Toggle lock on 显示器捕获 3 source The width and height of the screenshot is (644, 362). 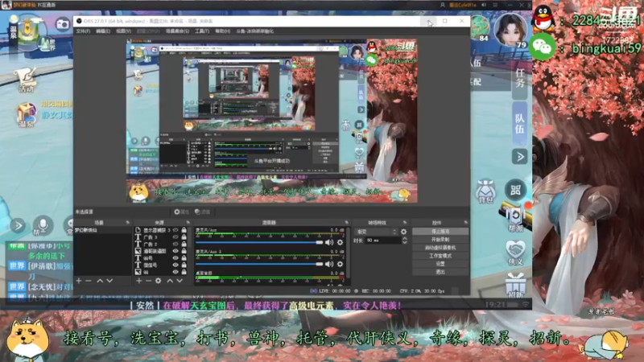pos(184,230)
